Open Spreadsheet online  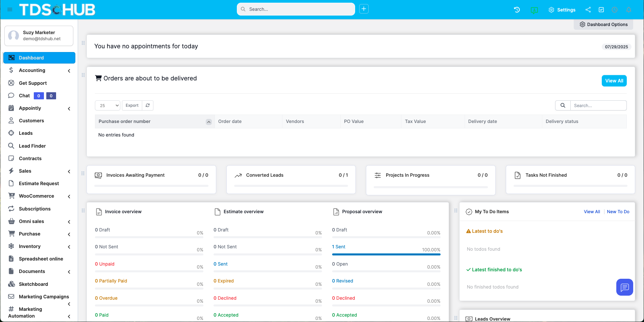pos(41,258)
